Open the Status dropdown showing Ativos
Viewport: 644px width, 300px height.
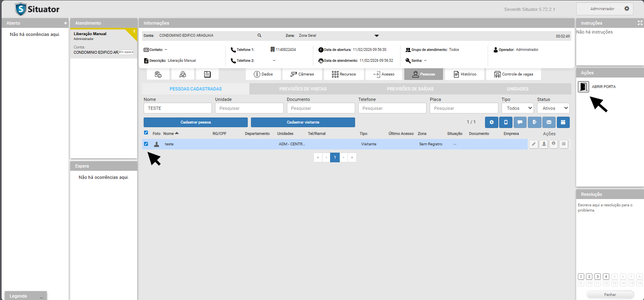(x=553, y=108)
